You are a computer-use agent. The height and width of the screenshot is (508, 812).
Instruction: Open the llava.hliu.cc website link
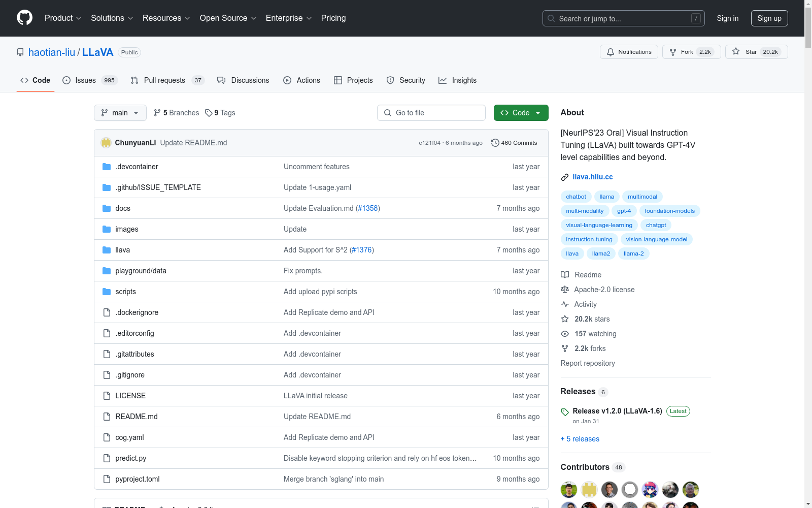(593, 177)
